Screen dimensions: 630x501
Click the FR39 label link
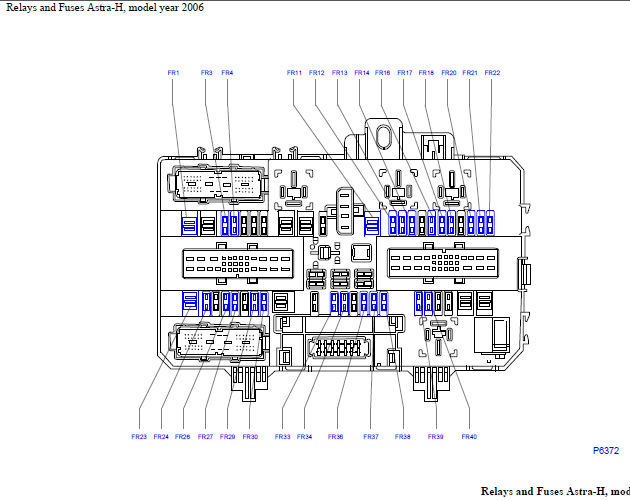[436, 437]
